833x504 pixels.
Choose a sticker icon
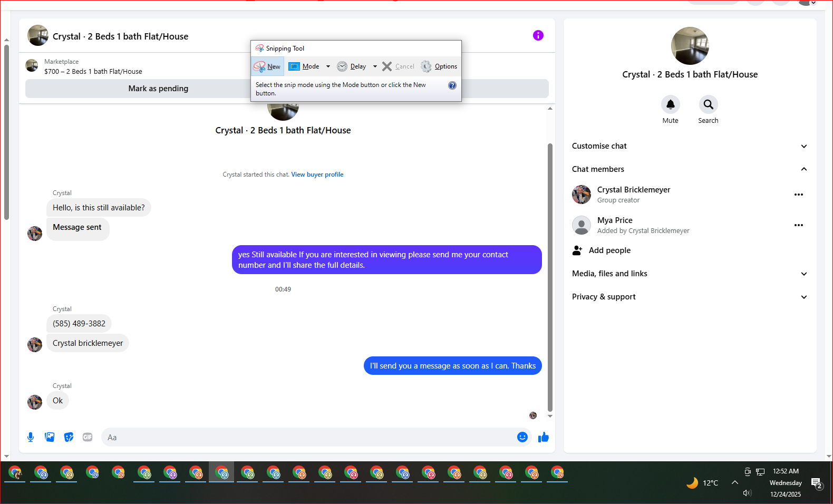(69, 437)
